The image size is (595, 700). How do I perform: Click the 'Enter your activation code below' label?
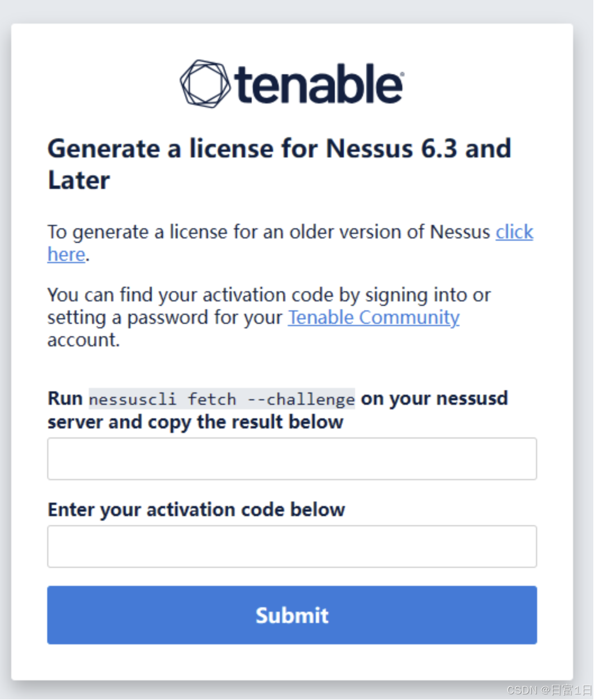(196, 509)
